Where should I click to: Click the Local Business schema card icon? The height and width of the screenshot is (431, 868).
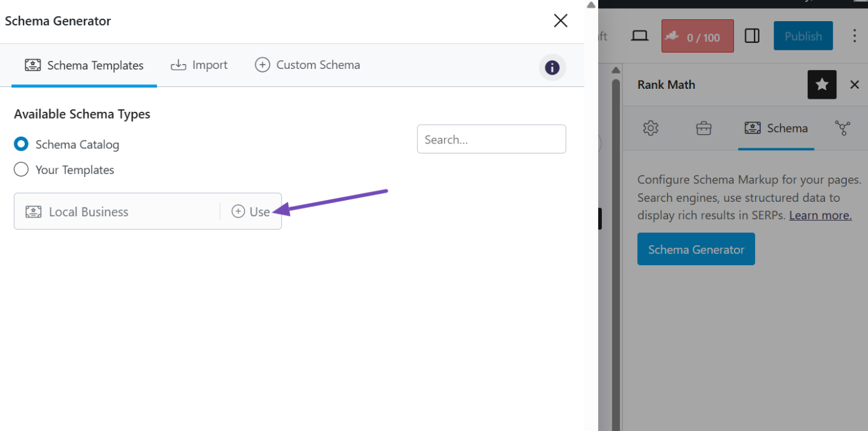point(33,211)
